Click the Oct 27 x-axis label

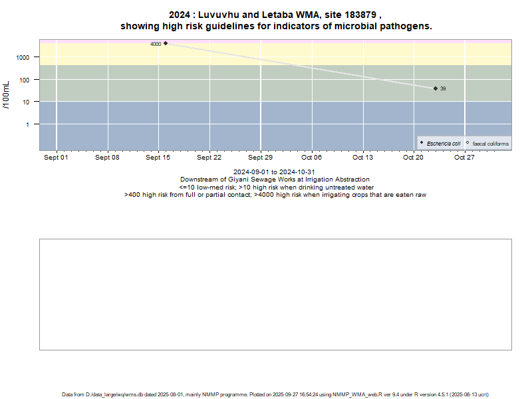(464, 158)
